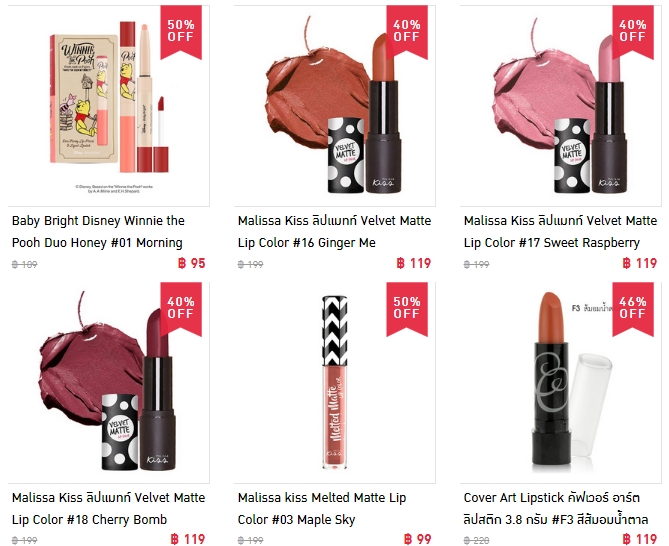This screenshot has width=669, height=546.
Task: Click the Melted Matte #03 Maple Sky title
Action: click(x=322, y=508)
